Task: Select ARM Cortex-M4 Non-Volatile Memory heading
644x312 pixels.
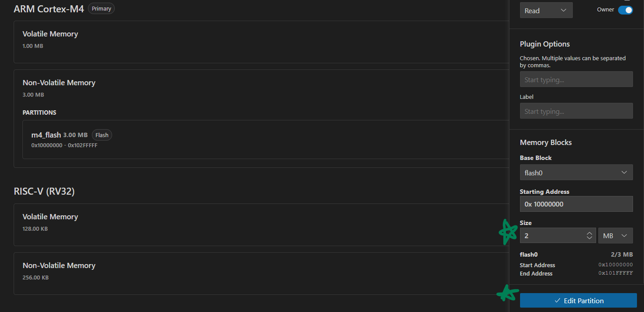Action: [59, 83]
